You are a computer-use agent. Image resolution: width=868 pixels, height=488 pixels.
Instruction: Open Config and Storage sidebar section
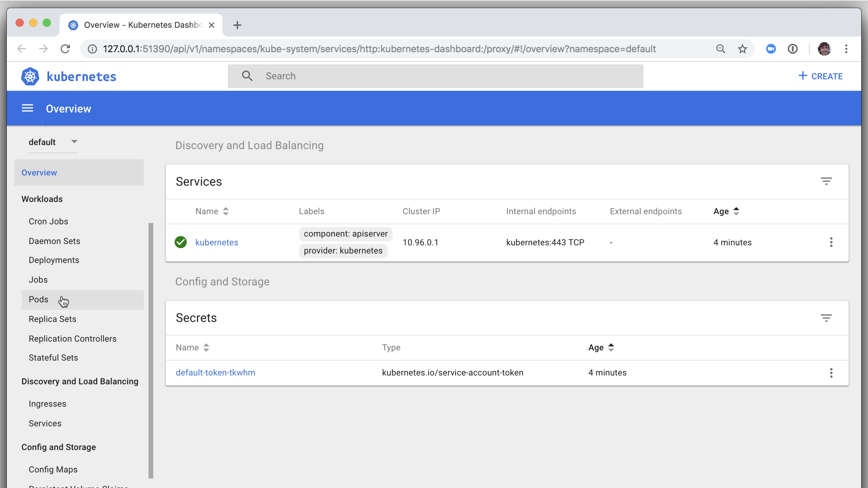pos(59,447)
